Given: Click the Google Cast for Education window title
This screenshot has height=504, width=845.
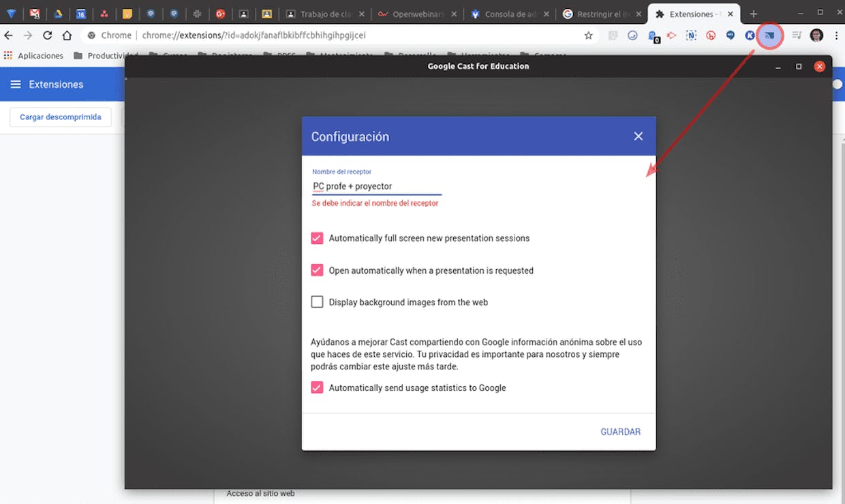Looking at the screenshot, I should tap(478, 66).
